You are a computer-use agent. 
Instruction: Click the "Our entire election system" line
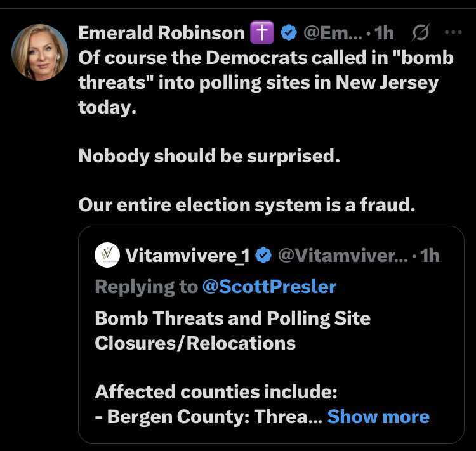(246, 205)
